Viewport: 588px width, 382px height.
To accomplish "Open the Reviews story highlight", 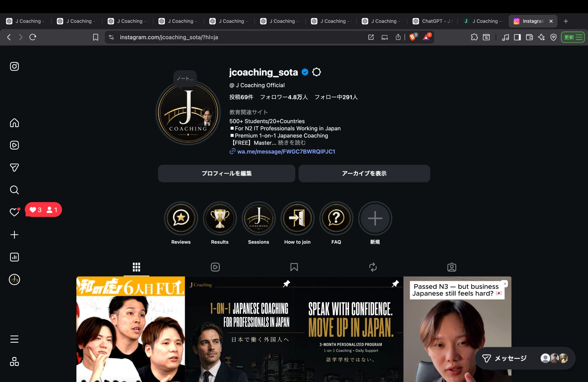I will (x=181, y=218).
